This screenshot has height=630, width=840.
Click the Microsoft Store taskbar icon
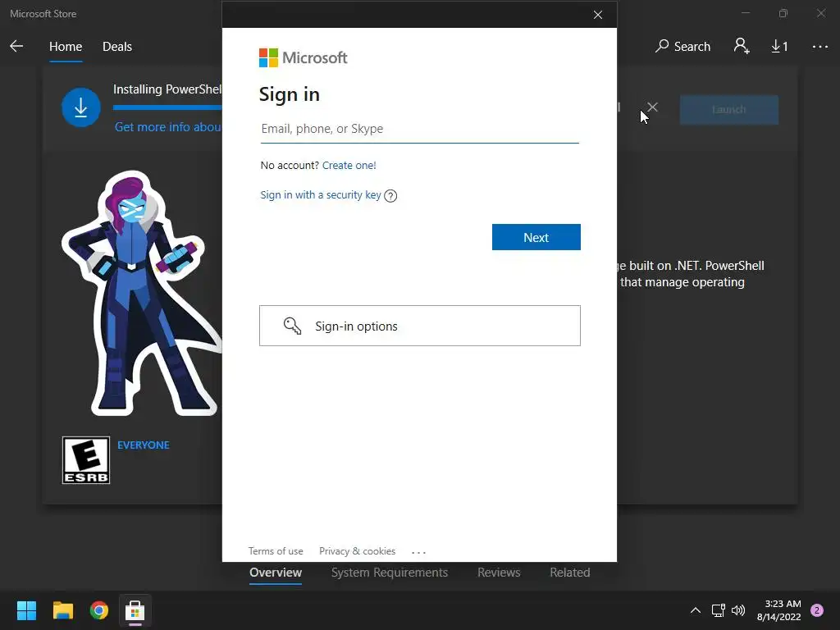135,610
